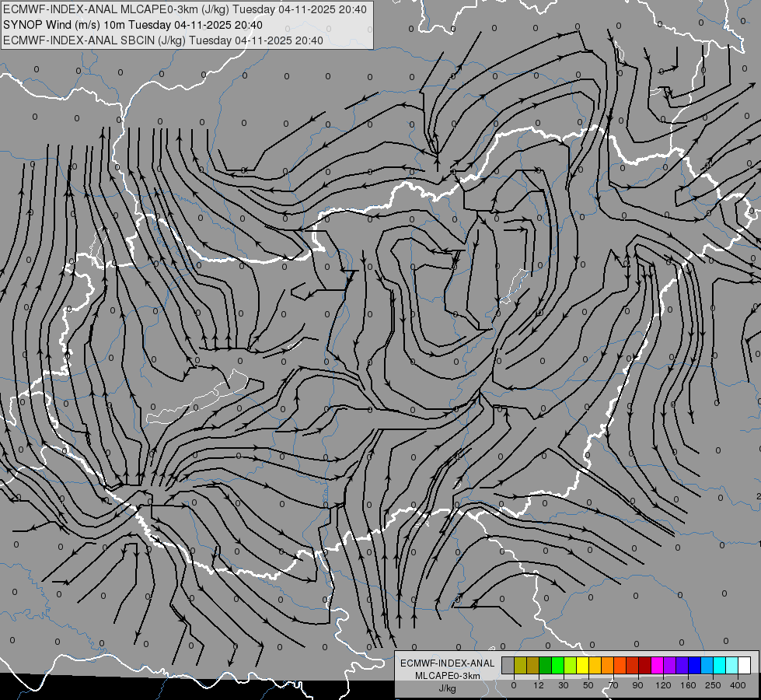
Task: Click the bright green legend swatch
Action: 557,665
